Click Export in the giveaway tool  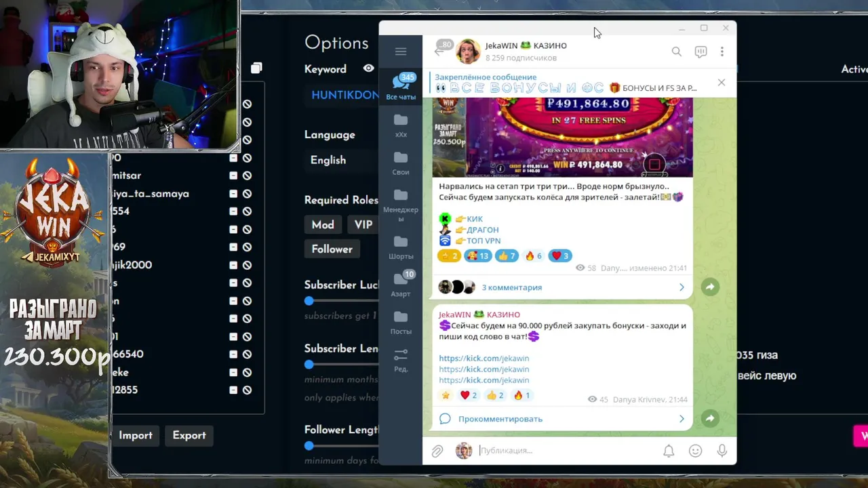(189, 435)
